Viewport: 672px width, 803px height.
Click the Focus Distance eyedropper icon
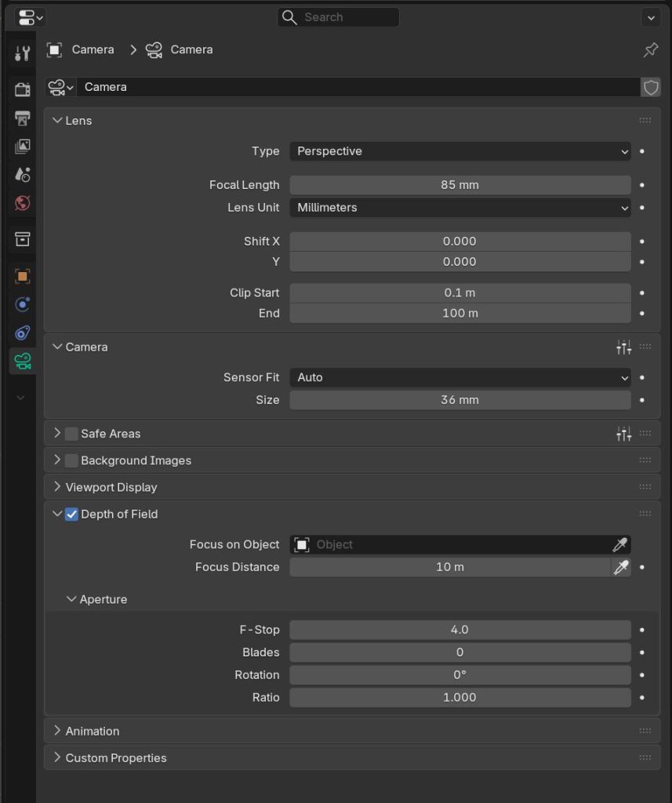click(620, 567)
